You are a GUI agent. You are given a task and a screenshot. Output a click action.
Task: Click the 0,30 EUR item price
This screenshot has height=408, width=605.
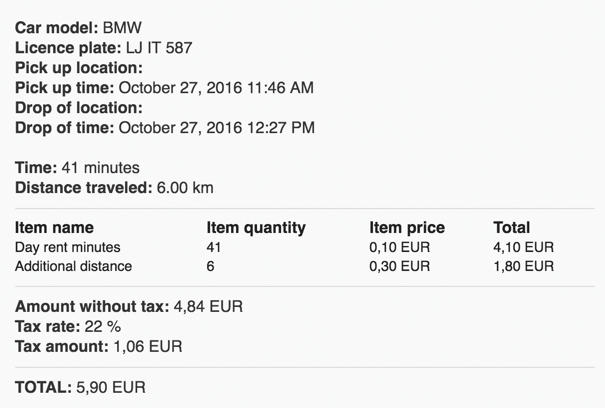[400, 266]
